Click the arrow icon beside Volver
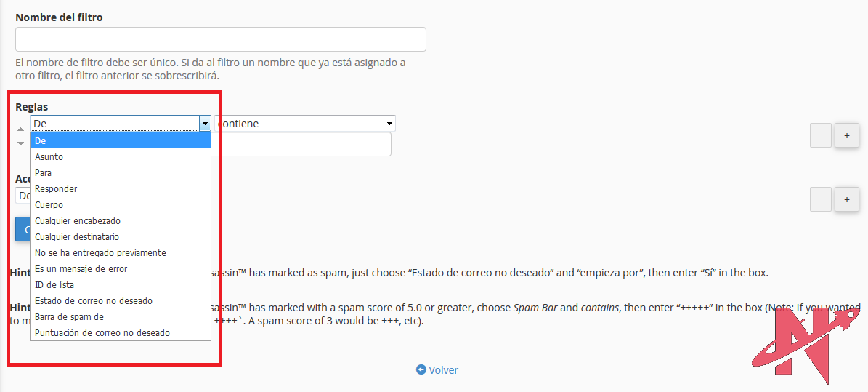The height and width of the screenshot is (392, 868). pyautogui.click(x=421, y=369)
